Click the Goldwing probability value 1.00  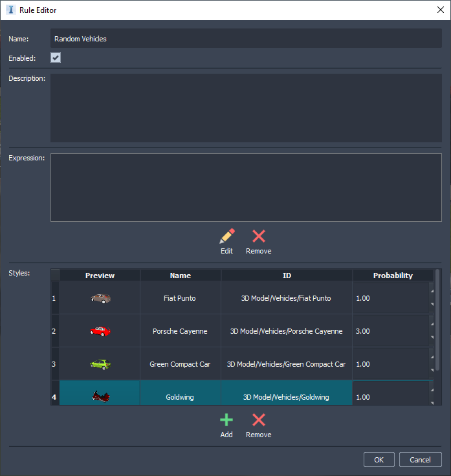click(363, 397)
